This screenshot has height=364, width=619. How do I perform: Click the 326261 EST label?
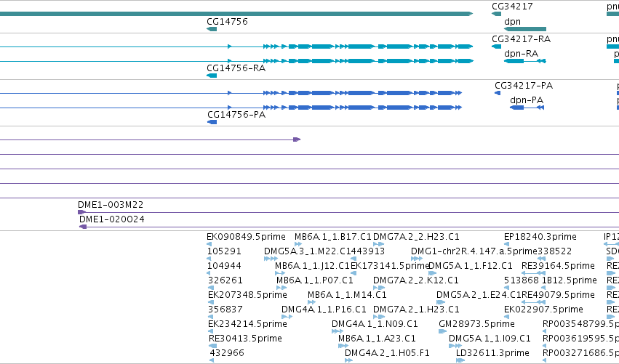click(225, 280)
